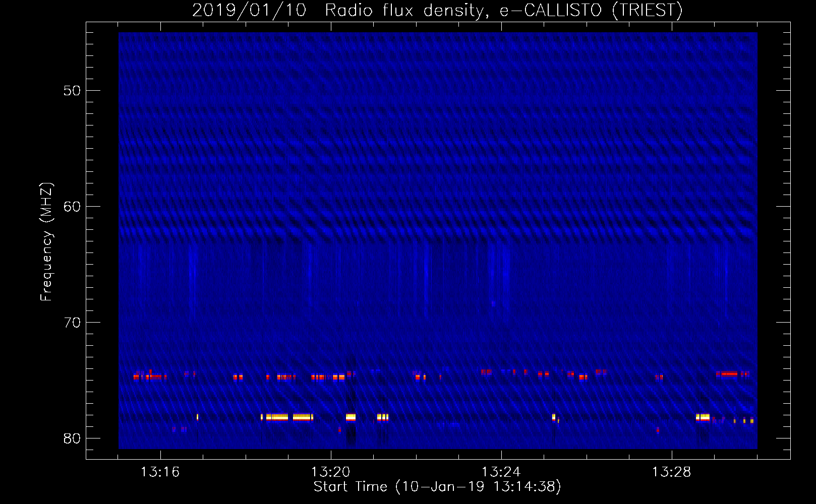
Task: Click the 60 frequency tick label
Action: coord(72,207)
